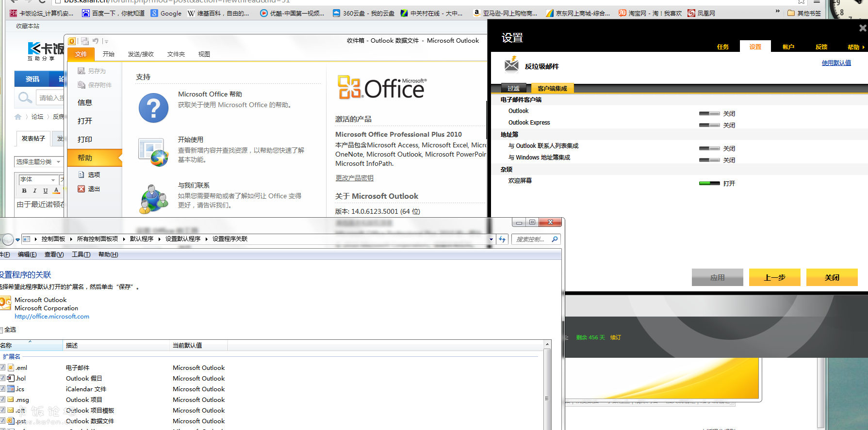Open the Send/Receive (发送/接收) ribbon tab
Viewport: 868px width, 430px height.
tap(141, 54)
